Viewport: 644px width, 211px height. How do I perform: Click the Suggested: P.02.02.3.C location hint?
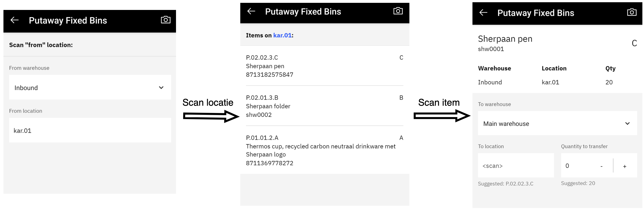[506, 184]
